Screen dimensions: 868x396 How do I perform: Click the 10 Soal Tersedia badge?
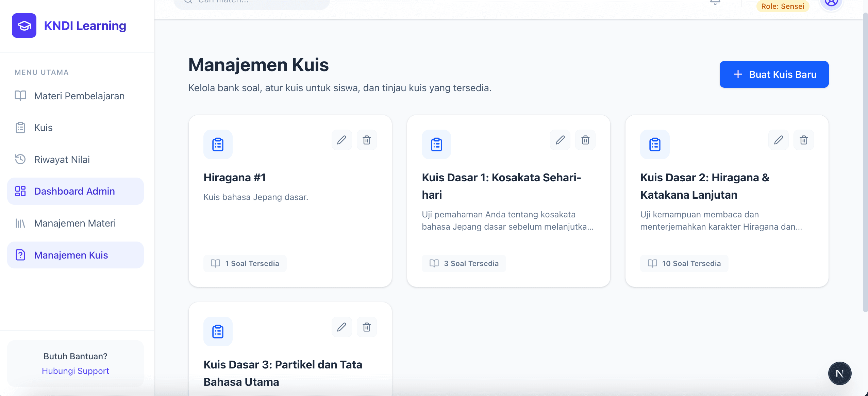(x=684, y=263)
